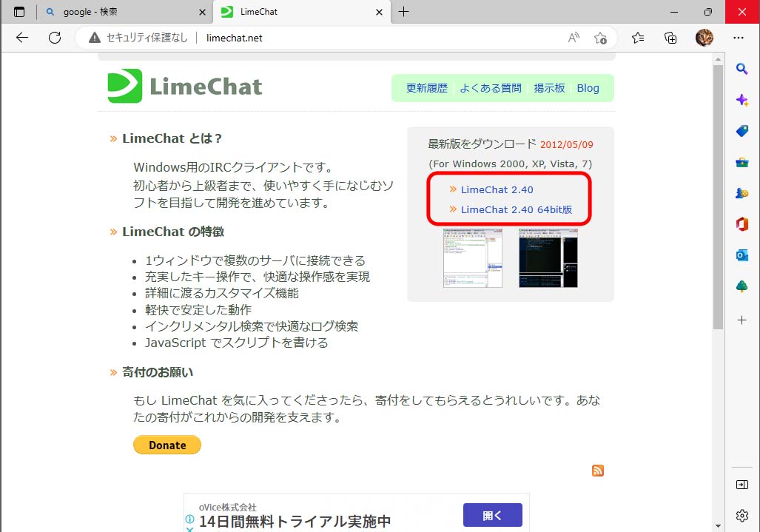Add this page to favorites star
This screenshot has width=760, height=532.
[x=600, y=38]
